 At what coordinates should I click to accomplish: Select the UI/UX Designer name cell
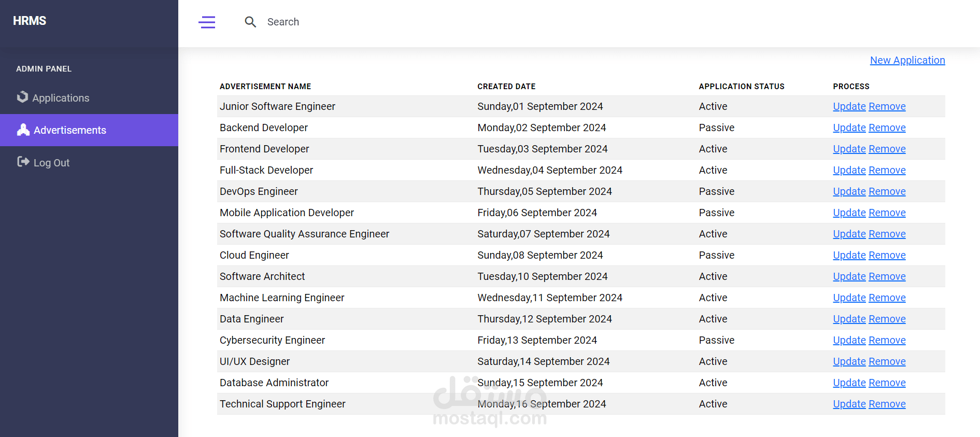coord(254,361)
